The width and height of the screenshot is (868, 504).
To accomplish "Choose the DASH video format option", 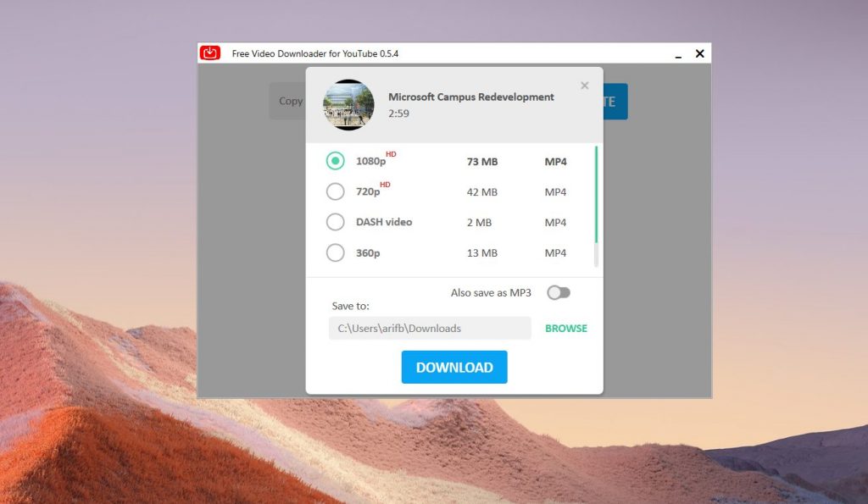I will (x=335, y=222).
